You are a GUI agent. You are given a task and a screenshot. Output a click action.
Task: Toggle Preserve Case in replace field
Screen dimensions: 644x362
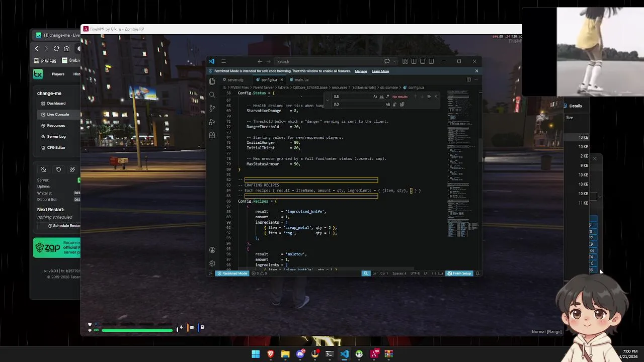pyautogui.click(x=388, y=105)
